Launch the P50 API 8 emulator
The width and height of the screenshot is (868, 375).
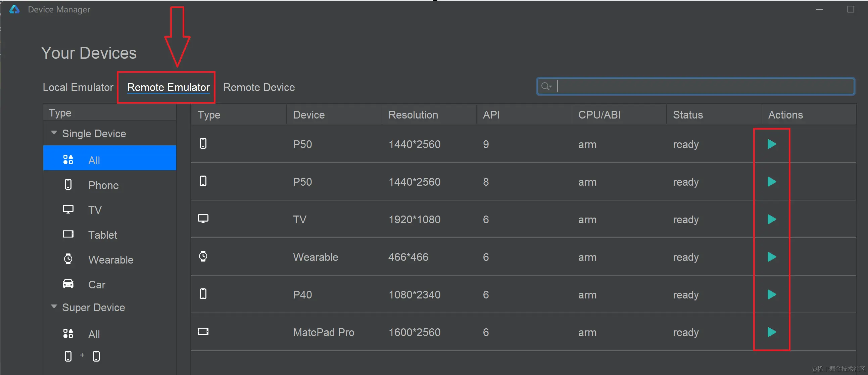click(x=771, y=182)
